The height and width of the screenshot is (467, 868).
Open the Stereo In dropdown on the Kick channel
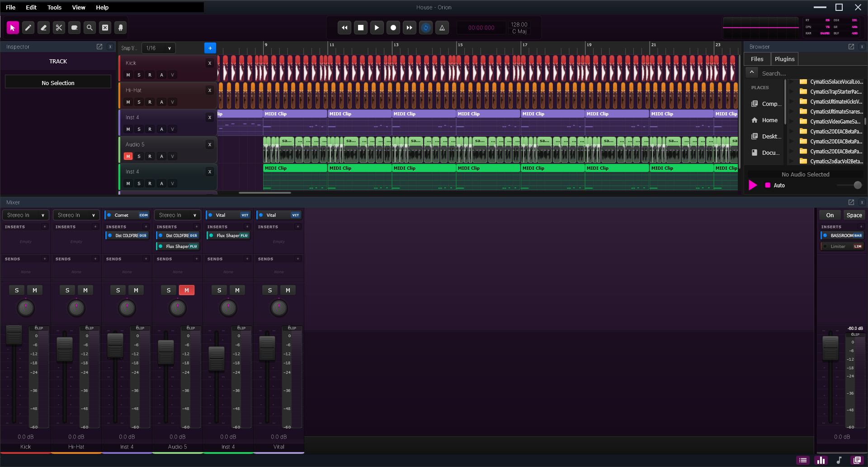point(26,214)
